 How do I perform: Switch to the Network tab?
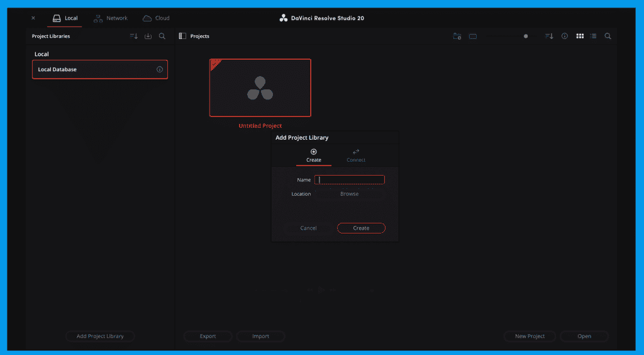111,18
